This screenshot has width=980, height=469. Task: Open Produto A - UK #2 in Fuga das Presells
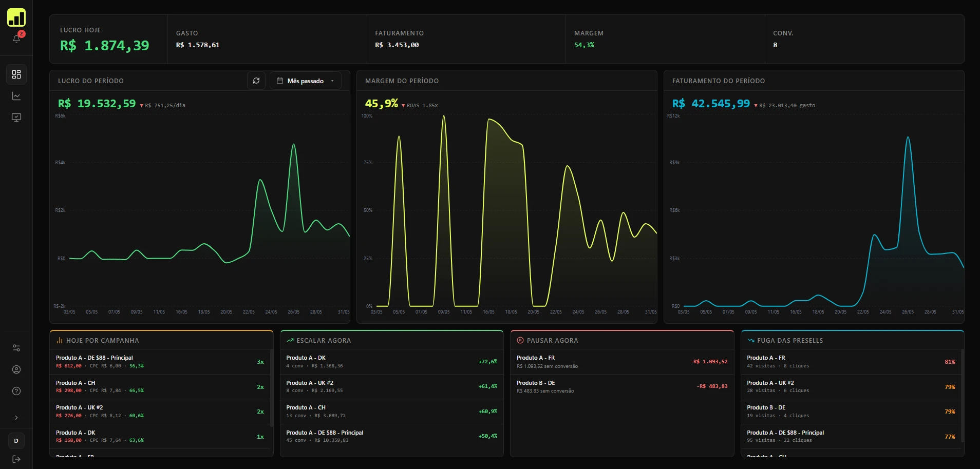pyautogui.click(x=851, y=387)
